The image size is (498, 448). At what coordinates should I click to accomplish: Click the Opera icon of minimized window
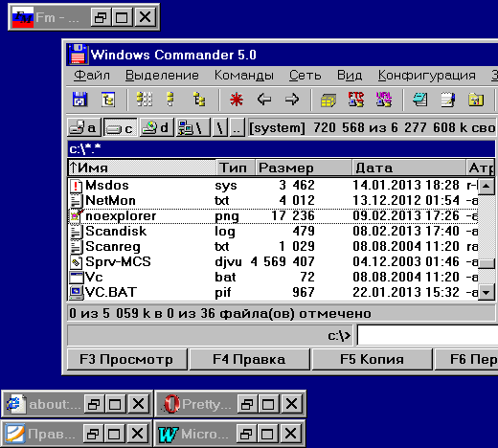click(x=171, y=404)
